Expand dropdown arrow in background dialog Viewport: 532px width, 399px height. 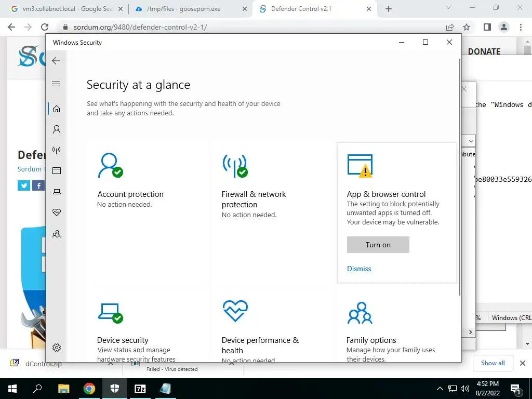pyautogui.click(x=471, y=141)
